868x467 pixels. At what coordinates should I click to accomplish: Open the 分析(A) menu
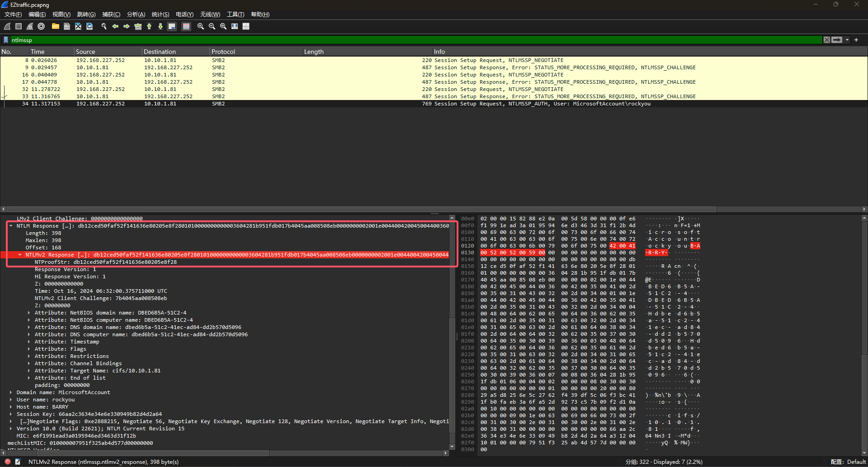(x=136, y=14)
